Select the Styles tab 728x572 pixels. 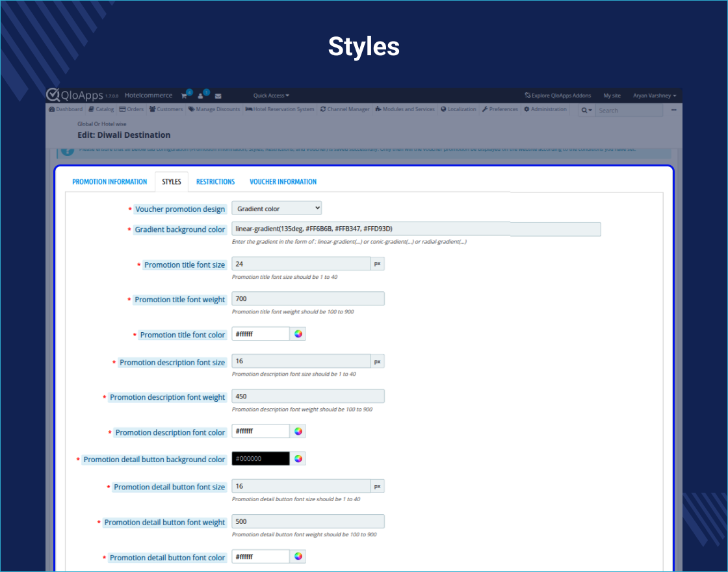(x=172, y=181)
